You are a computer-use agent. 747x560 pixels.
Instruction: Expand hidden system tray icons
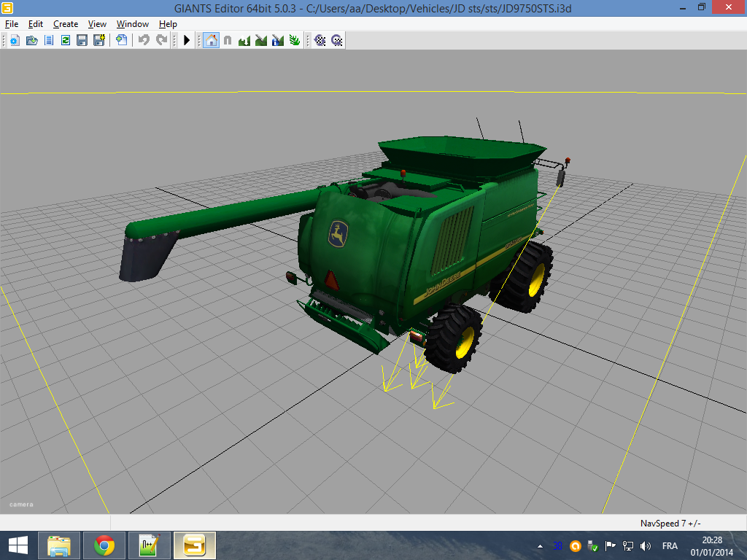tap(540, 546)
